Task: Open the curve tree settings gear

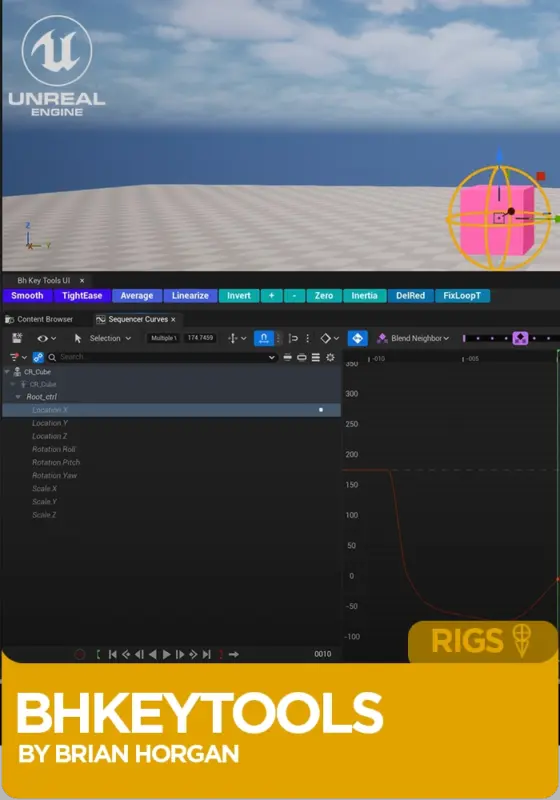Action: [x=330, y=357]
